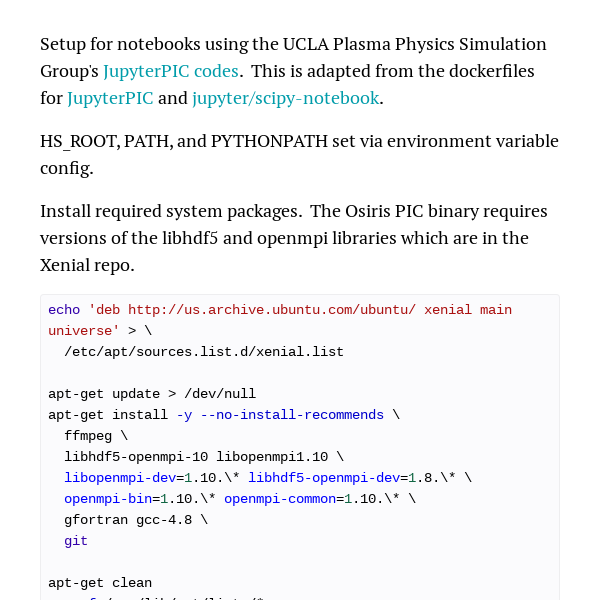Screen dimensions: 600x600
Task: Click the 'Install required system packages' paragraph
Action: 293,238
